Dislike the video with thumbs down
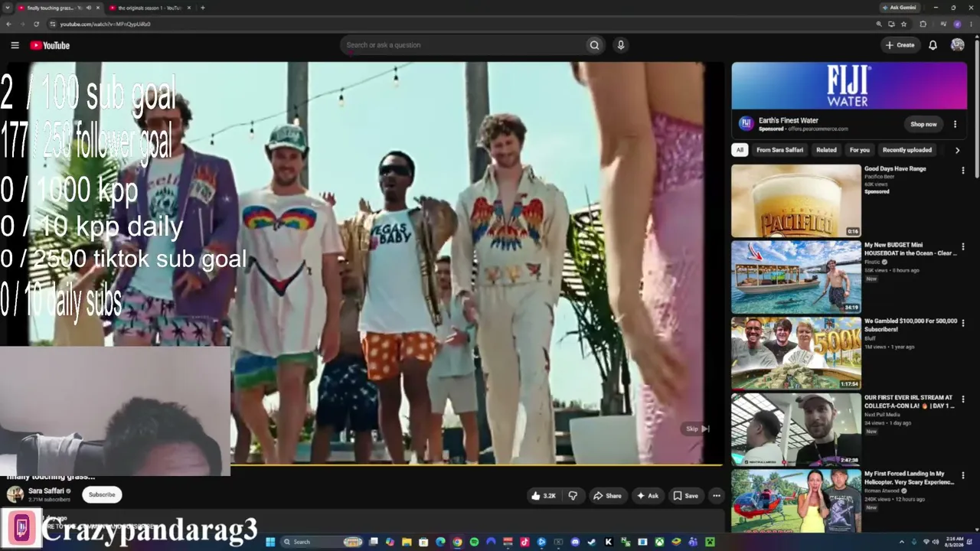Screen dimensions: 980x551 (573, 496)
